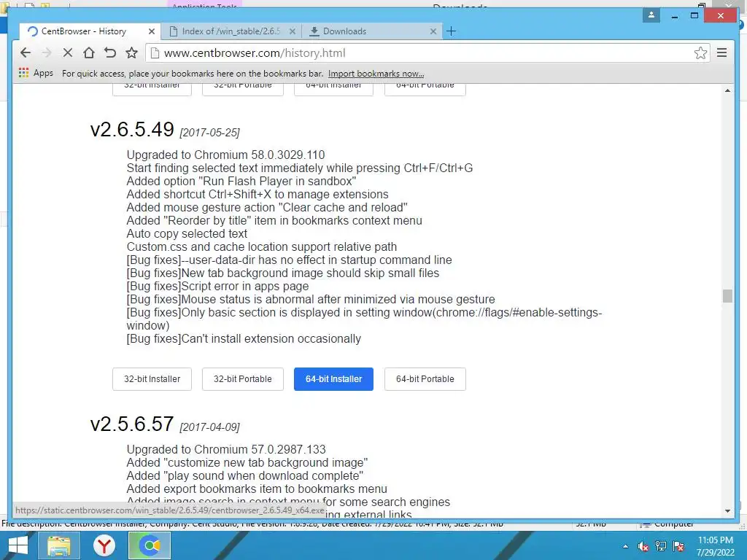Switch to the Index of /win_stable tab

click(x=231, y=31)
